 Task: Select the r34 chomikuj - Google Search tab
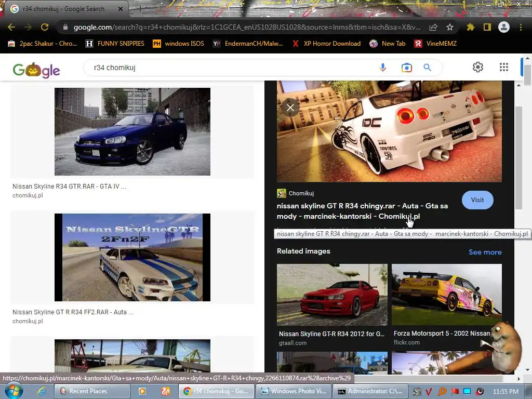click(x=64, y=9)
